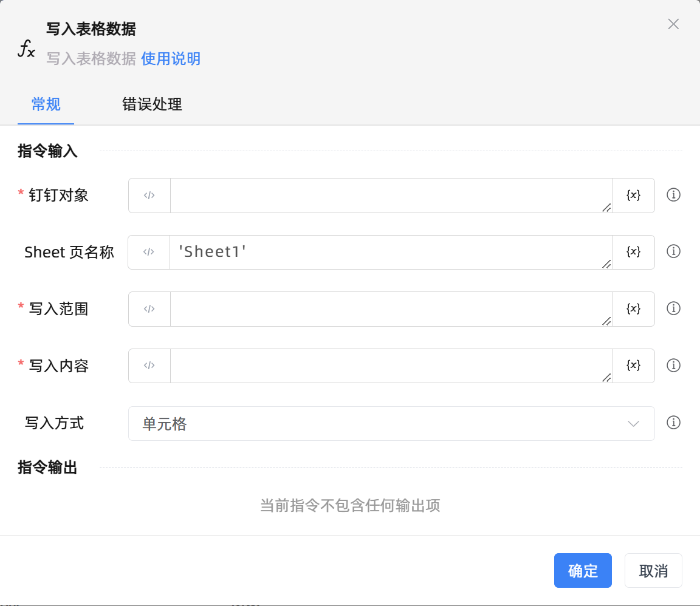Click the variable {x} button for Sheet 页名称
The width and height of the screenshot is (700, 606).
(633, 252)
